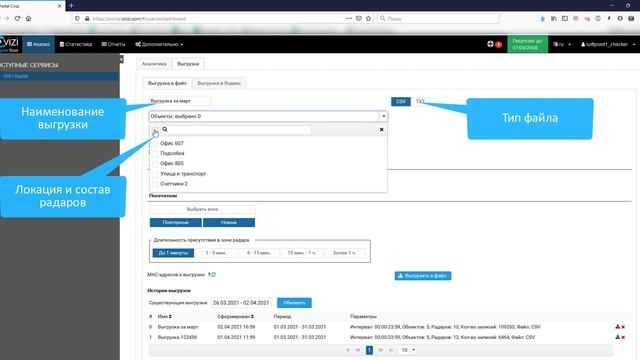
Task: Check the Подсобка object
Action: point(155,153)
